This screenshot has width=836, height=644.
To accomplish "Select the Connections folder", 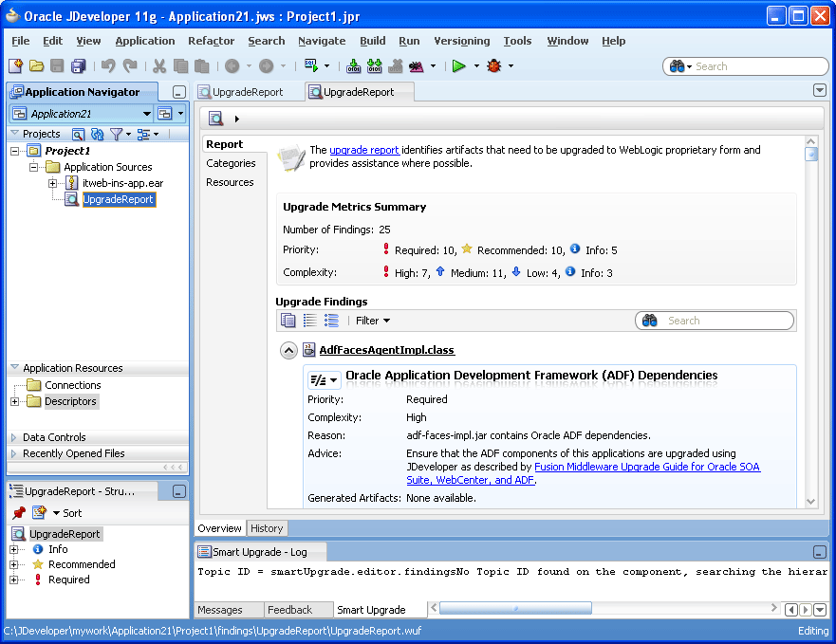I will 72,385.
